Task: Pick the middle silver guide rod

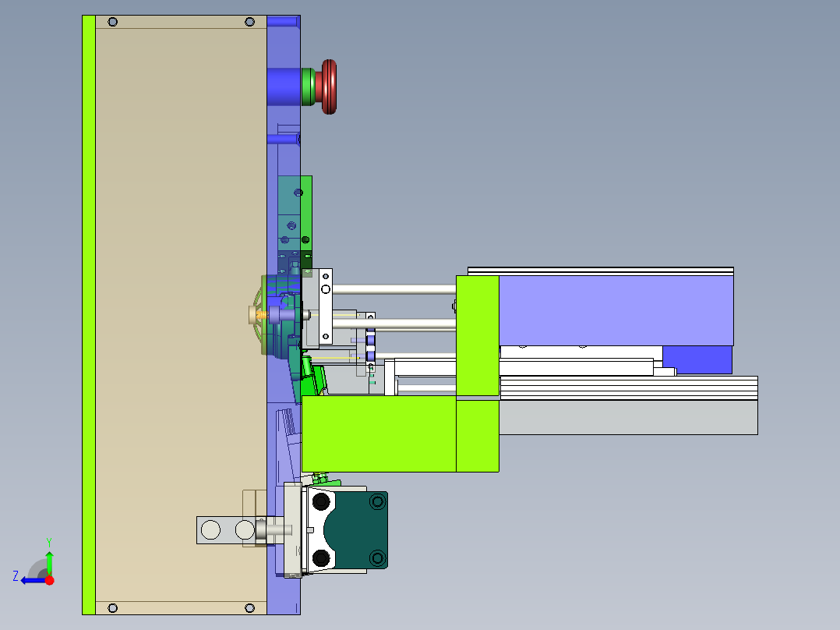Action: tap(394, 324)
